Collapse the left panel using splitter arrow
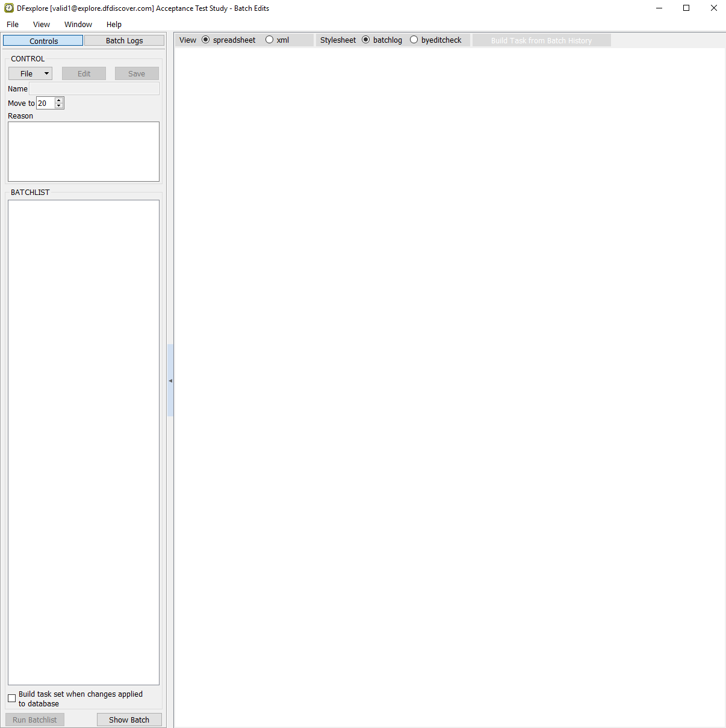 170,381
